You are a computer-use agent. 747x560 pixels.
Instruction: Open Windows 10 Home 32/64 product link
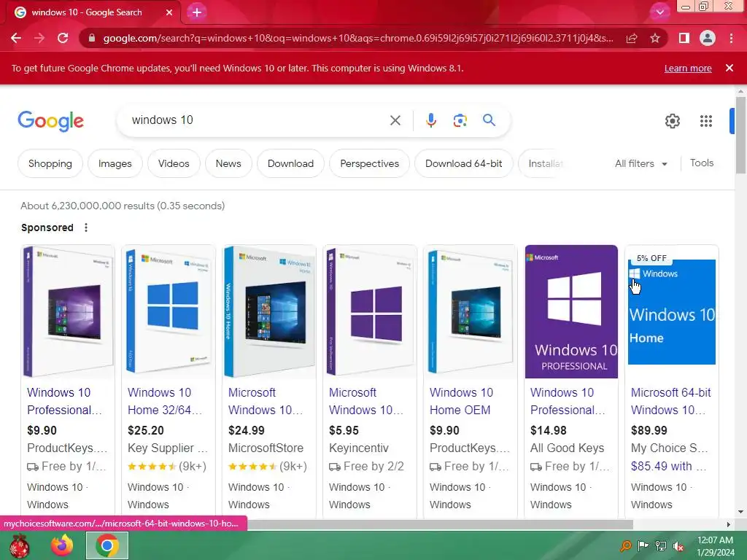(x=164, y=401)
